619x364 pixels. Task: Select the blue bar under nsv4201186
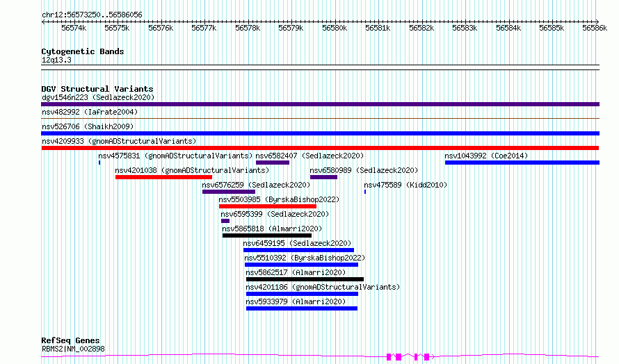[302, 294]
